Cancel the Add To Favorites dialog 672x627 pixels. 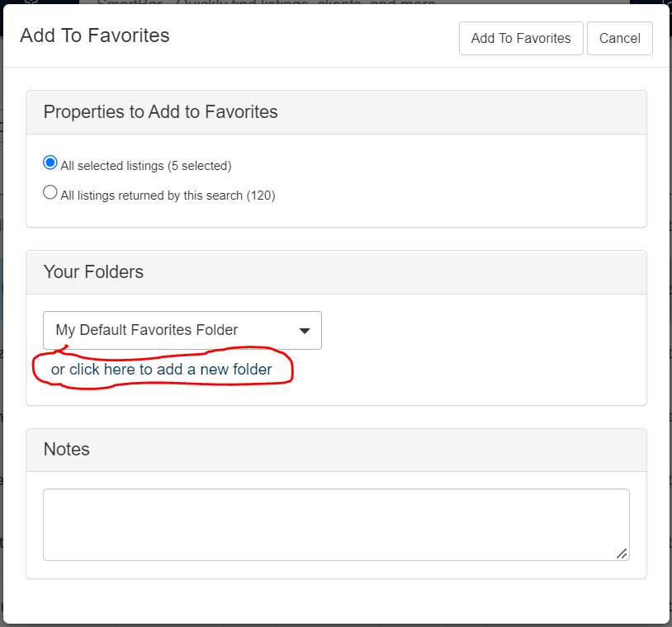pos(620,39)
